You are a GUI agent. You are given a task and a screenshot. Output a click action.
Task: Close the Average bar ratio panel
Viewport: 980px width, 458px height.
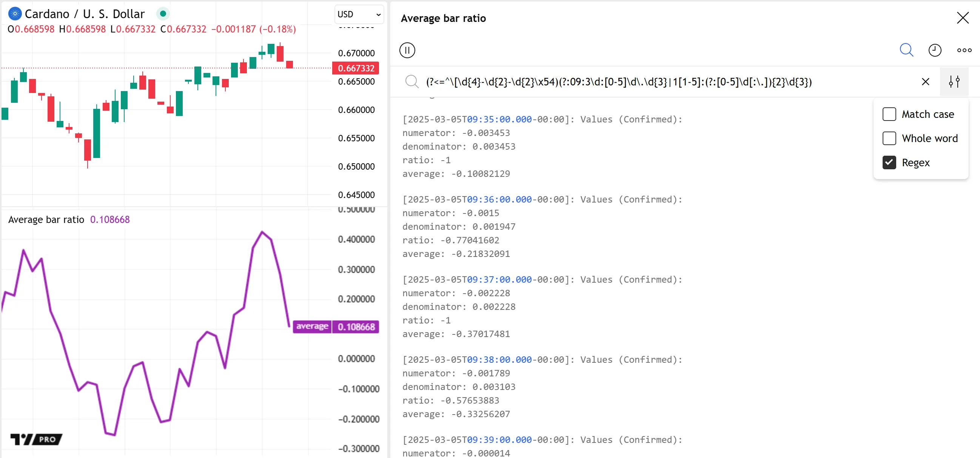pos(963,18)
